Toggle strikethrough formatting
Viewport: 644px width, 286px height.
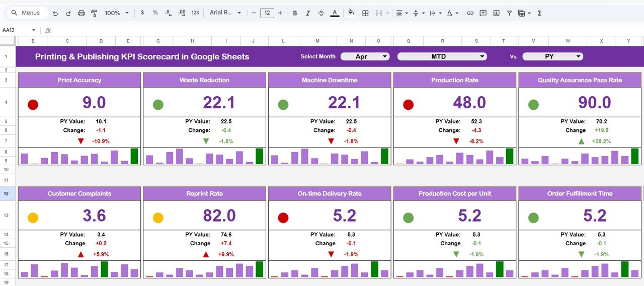click(x=321, y=13)
